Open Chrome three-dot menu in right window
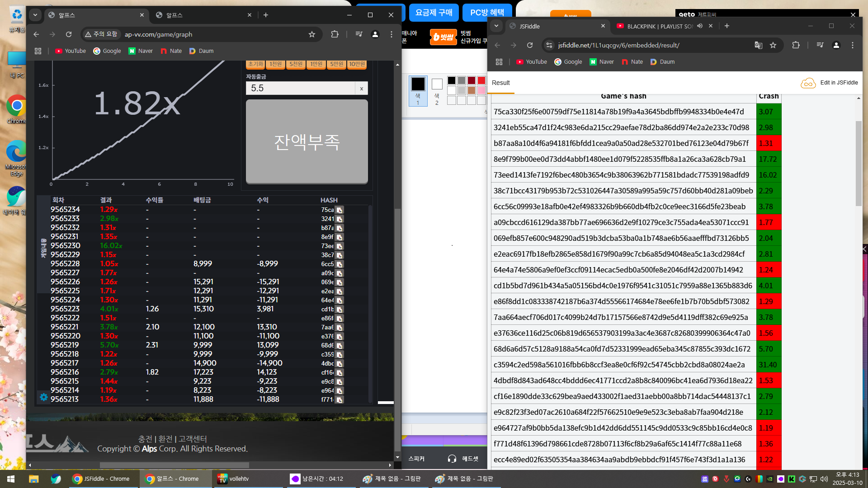 [853, 45]
